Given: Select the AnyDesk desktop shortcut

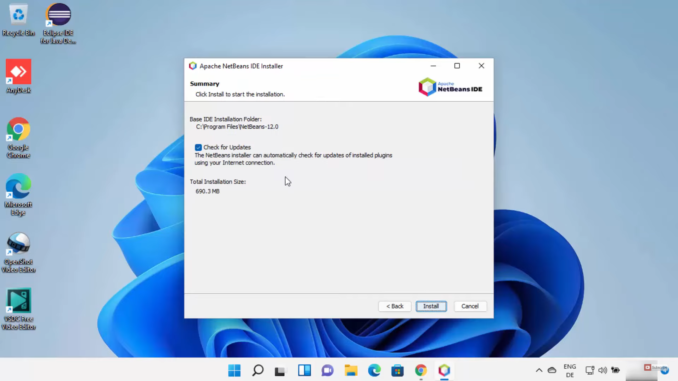Looking at the screenshot, I should (x=18, y=77).
